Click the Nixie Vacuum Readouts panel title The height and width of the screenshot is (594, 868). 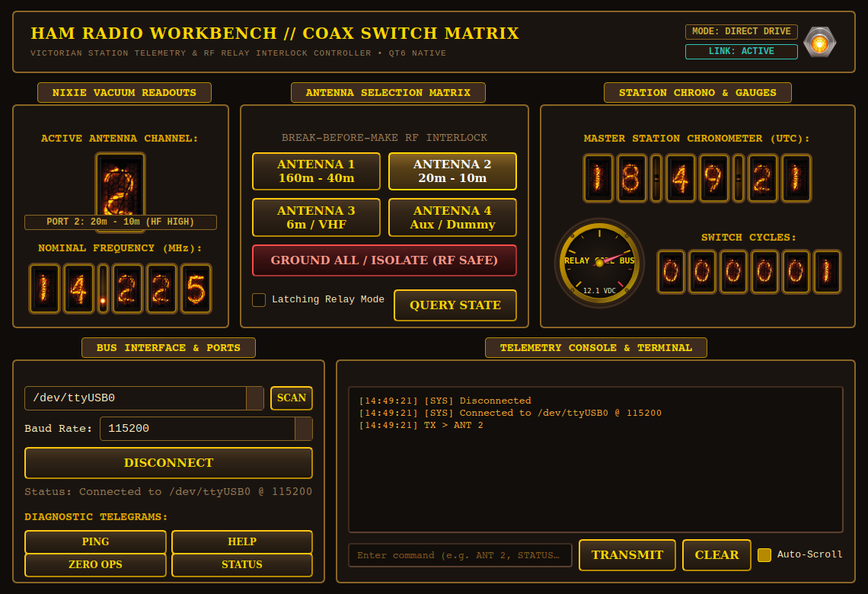coord(124,92)
